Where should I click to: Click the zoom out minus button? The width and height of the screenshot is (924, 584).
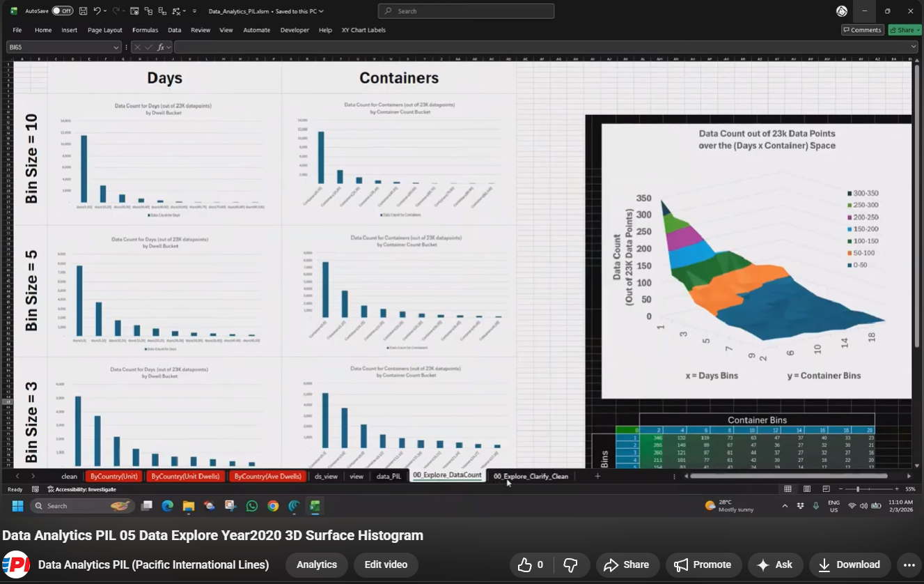tap(841, 489)
